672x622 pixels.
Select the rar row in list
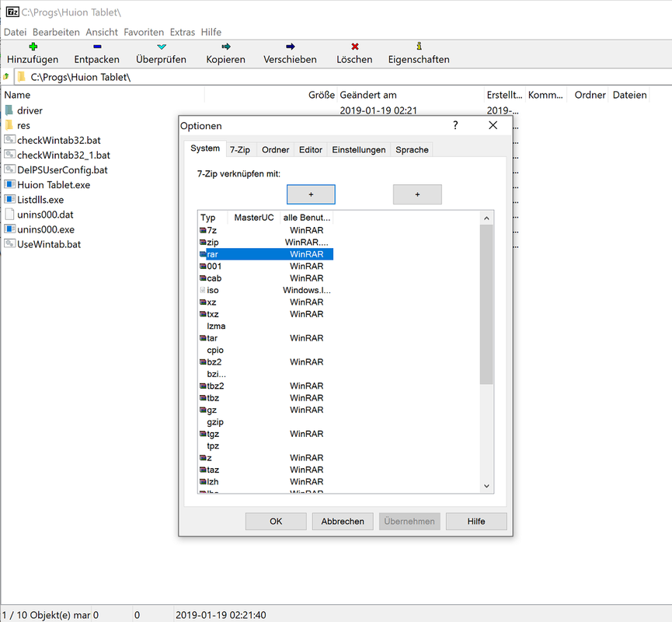pos(266,254)
